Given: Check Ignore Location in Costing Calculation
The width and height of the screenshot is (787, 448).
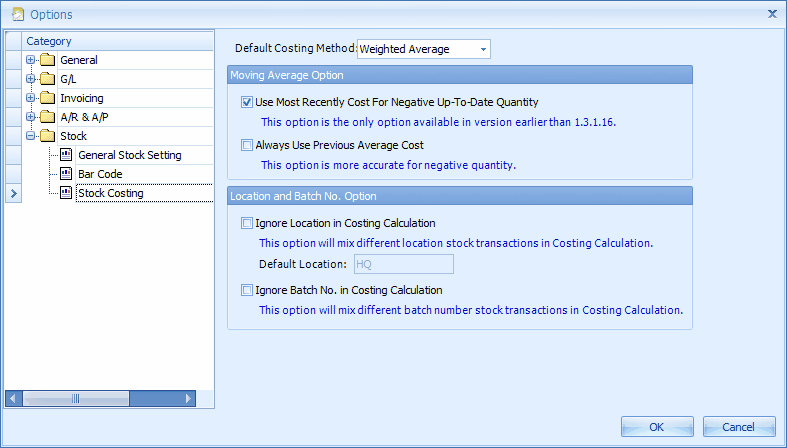Looking at the screenshot, I should tap(247, 223).
